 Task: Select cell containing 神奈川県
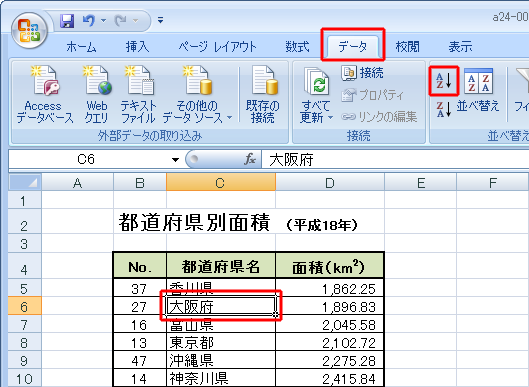tap(221, 378)
